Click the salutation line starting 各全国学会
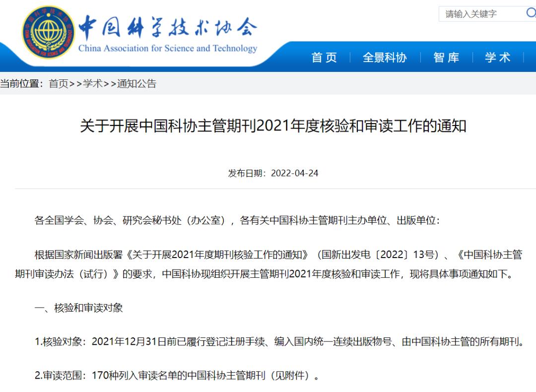Screen dimensions: 536x392 pyautogui.click(x=237, y=220)
